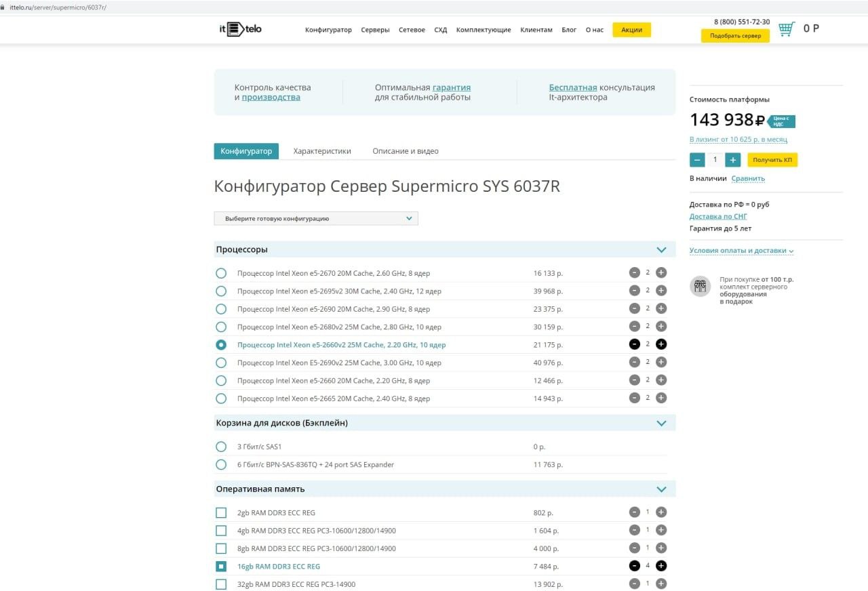Open the ready configuration dropdown
This screenshot has width=868, height=591.
(x=316, y=218)
